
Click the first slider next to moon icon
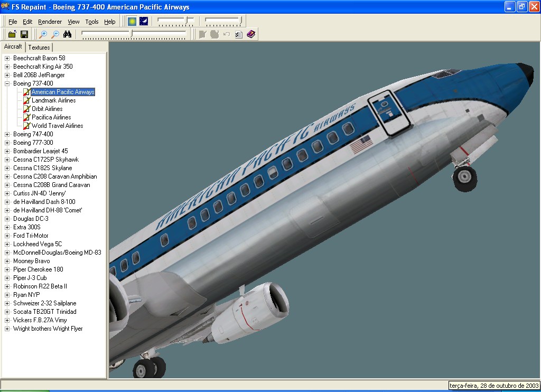tap(176, 21)
